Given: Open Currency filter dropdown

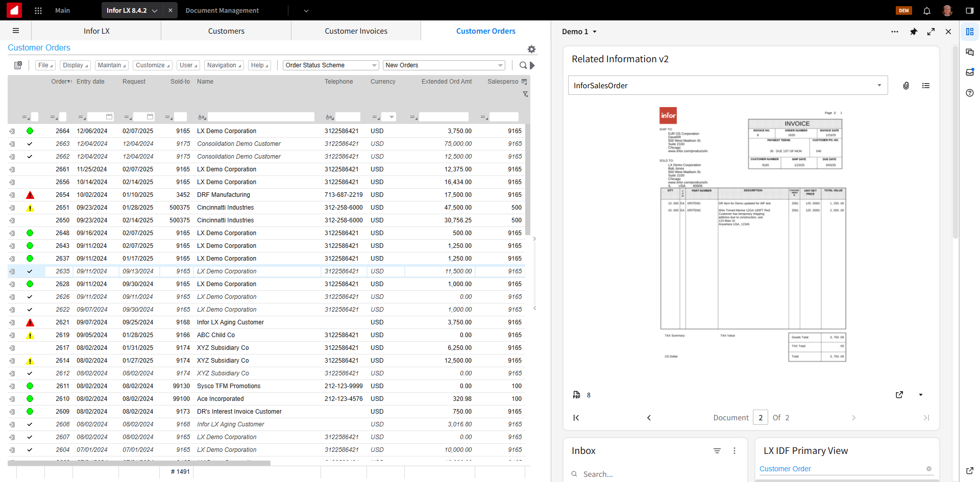Looking at the screenshot, I should [391, 117].
